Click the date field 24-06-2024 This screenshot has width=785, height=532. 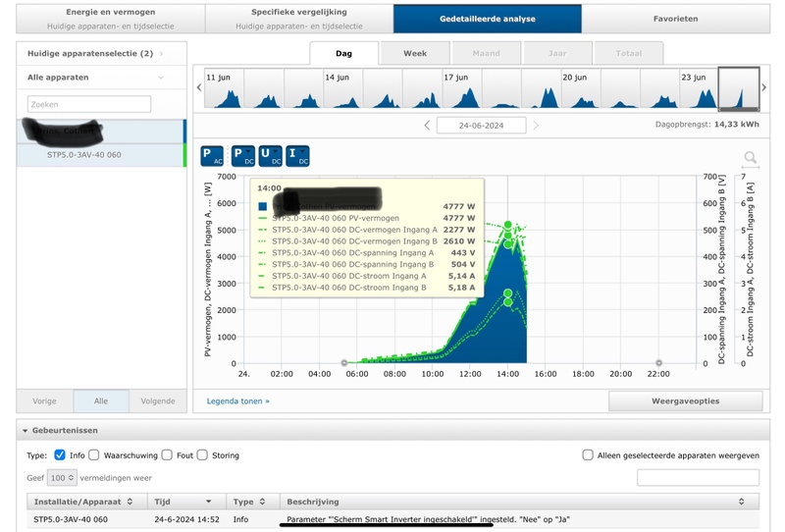tap(481, 126)
